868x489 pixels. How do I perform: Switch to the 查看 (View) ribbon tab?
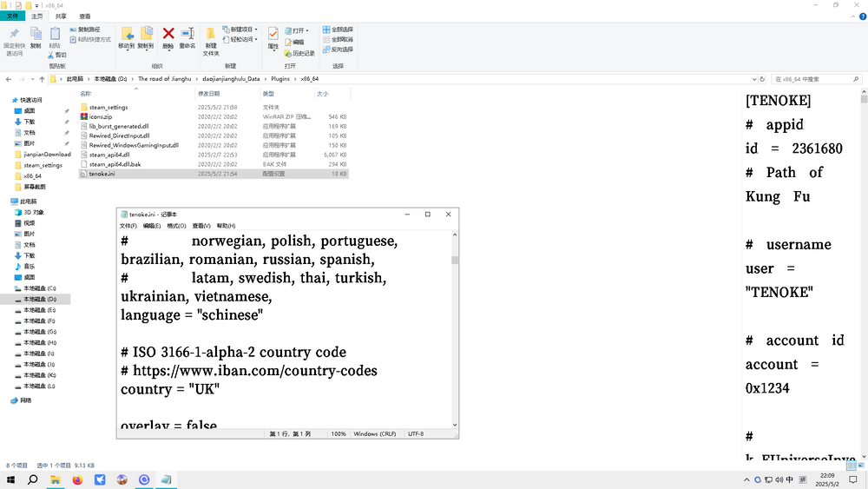pos(85,16)
